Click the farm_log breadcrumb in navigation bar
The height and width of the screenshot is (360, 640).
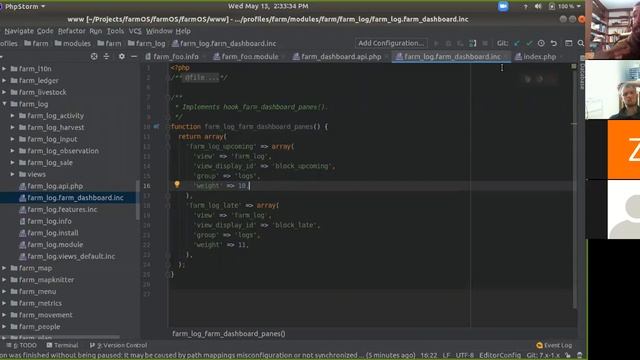(x=147, y=43)
